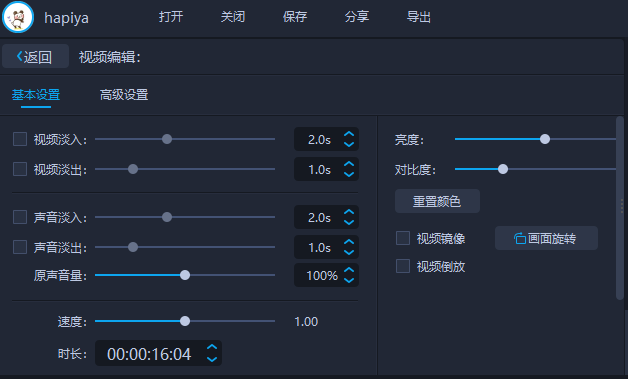
Task: Raise 原声音量 percentage with up arrow
Action: (x=349, y=270)
